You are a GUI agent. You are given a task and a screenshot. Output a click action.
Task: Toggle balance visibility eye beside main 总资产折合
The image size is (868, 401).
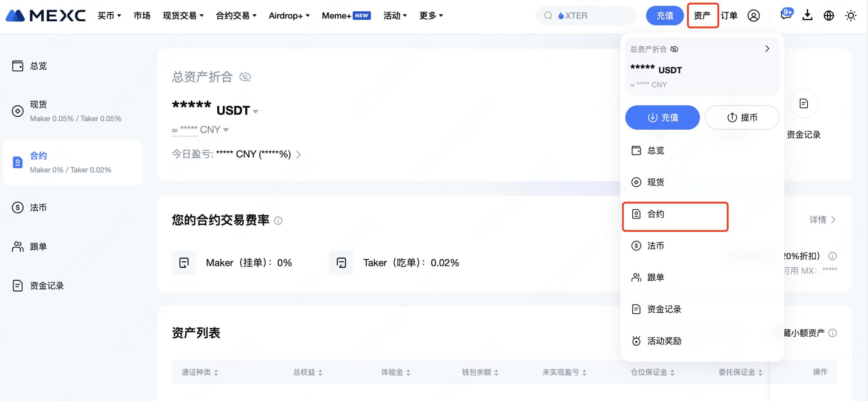pos(245,77)
